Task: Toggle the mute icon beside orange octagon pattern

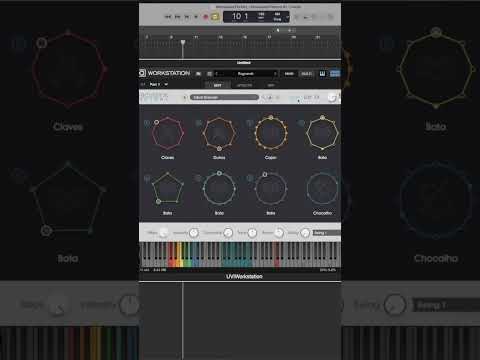Action: click(x=198, y=123)
